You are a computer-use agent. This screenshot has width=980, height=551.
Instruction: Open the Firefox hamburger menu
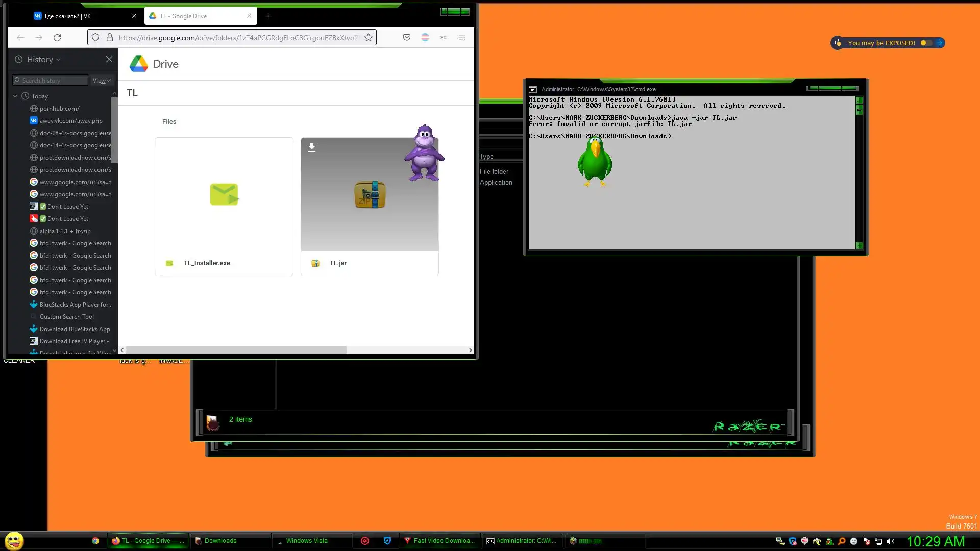(x=462, y=37)
